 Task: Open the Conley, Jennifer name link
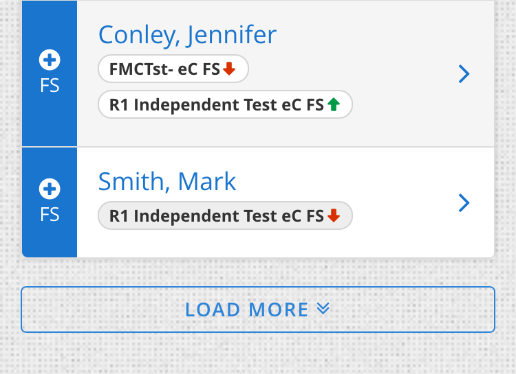pos(187,35)
